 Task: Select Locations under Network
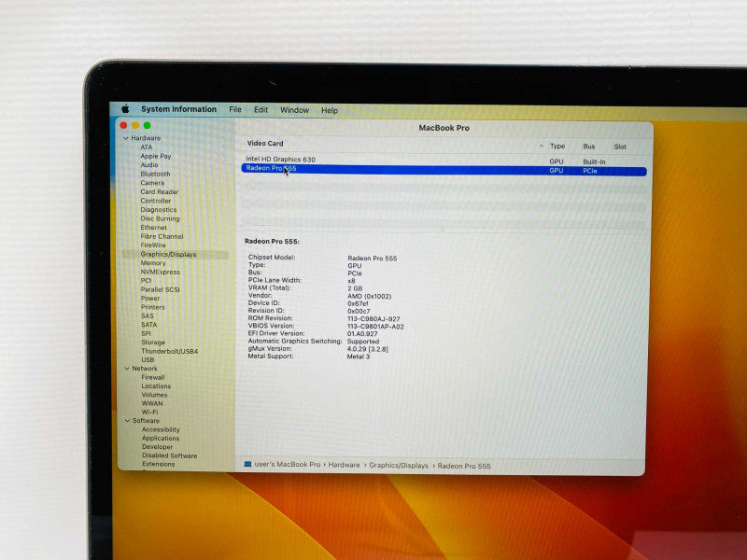[x=156, y=386]
